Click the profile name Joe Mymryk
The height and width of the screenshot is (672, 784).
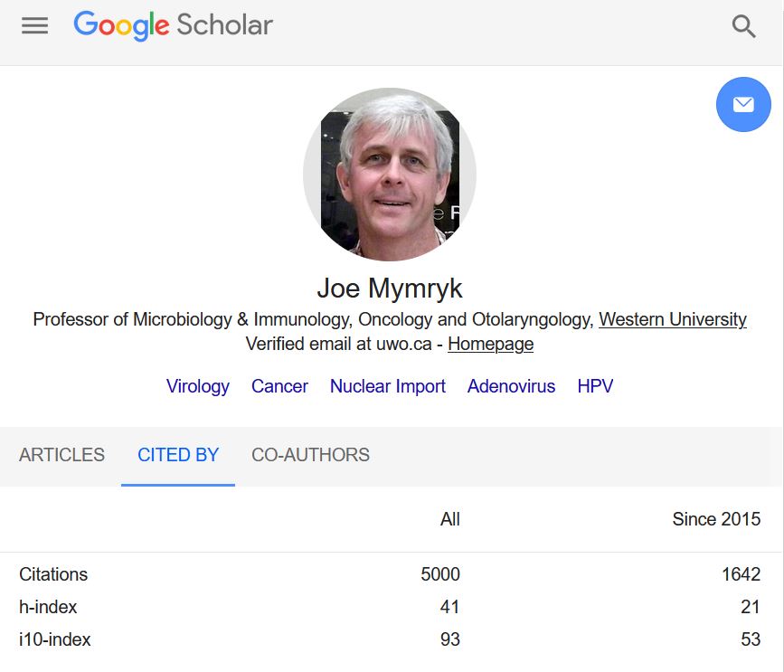(391, 288)
